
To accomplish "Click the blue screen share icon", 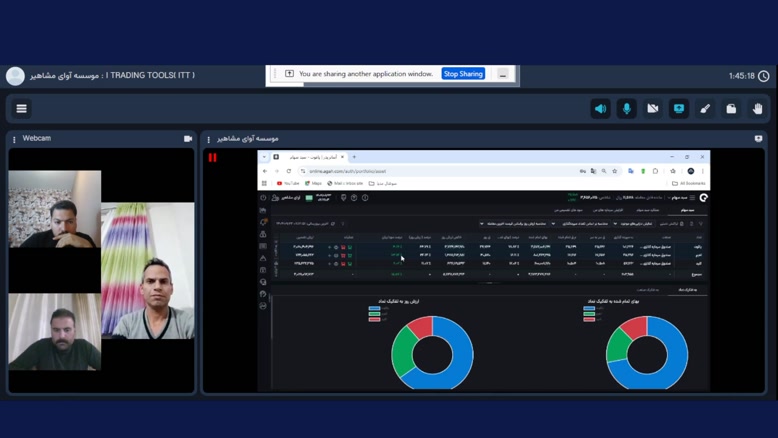I will point(679,108).
